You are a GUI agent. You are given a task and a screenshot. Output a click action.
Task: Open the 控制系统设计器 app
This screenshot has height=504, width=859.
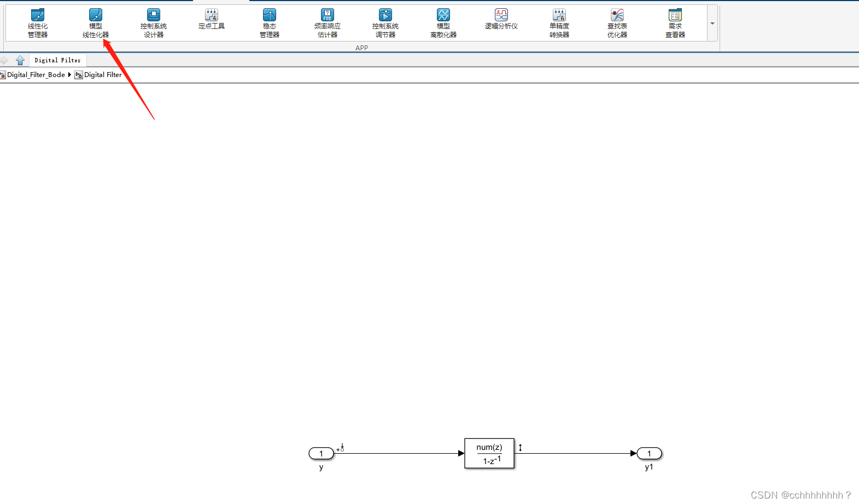154,23
